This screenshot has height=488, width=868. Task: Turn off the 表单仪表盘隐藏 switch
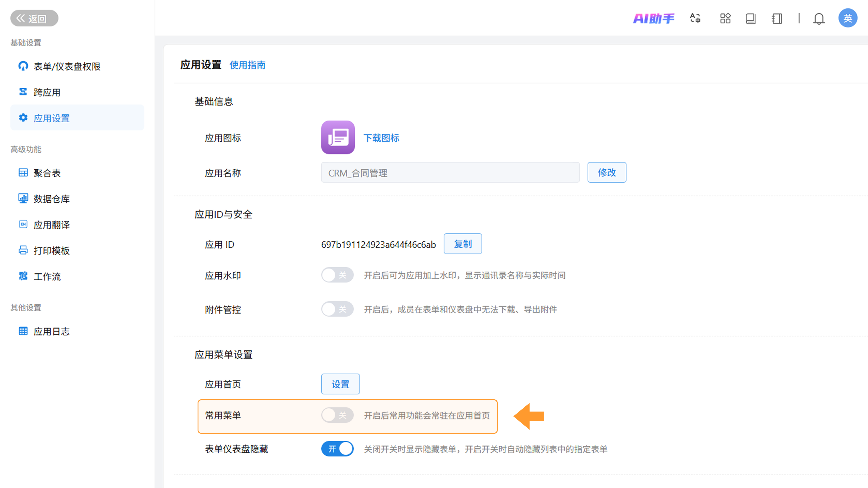pos(337,449)
